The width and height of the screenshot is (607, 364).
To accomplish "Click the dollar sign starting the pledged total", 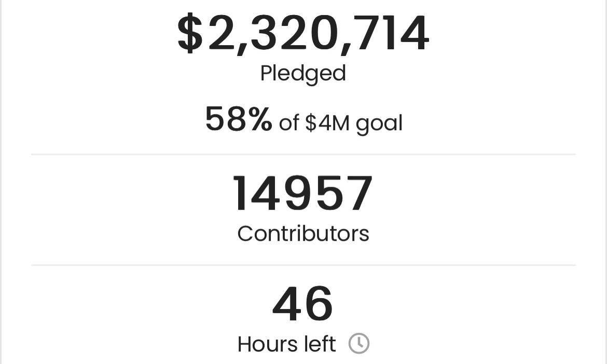I will click(190, 34).
